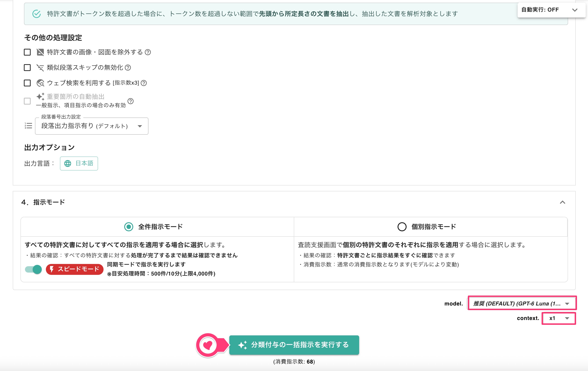Select the 全件指示モード radio button
Image resolution: width=588 pixels, height=371 pixels.
click(x=129, y=227)
